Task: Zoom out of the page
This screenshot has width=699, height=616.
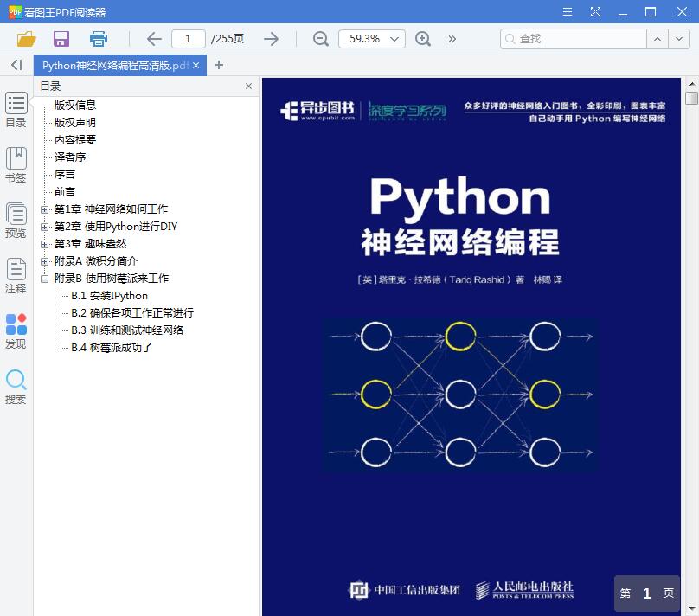Action: click(320, 39)
